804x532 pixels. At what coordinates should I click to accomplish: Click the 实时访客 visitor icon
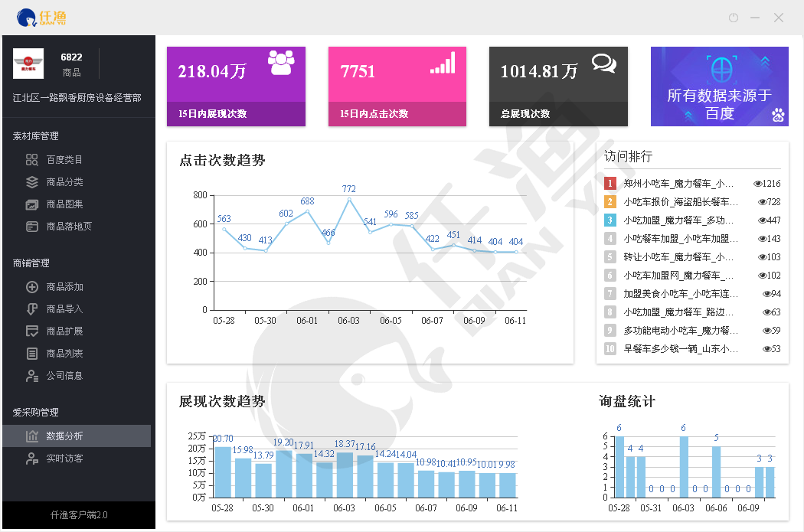pos(32,459)
